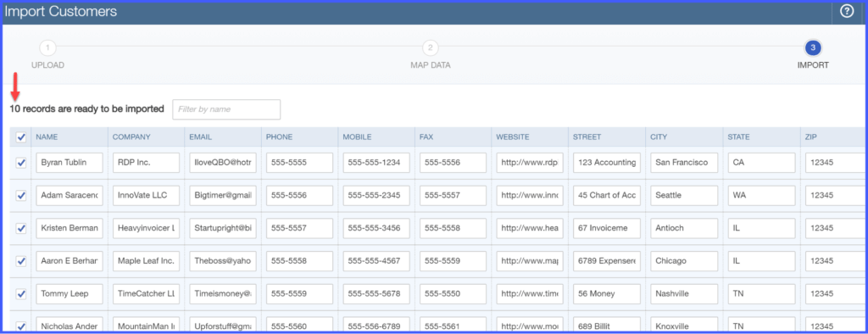Toggle the select-all header checkbox
Screen dimensions: 868x334
pos(21,136)
